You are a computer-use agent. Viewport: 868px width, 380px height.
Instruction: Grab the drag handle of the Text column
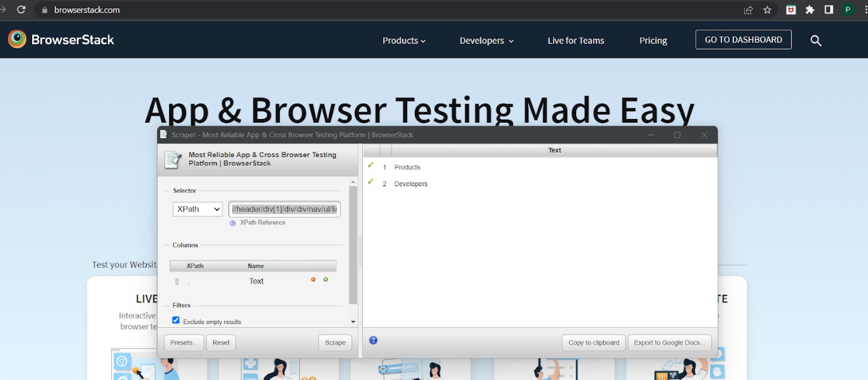click(177, 281)
